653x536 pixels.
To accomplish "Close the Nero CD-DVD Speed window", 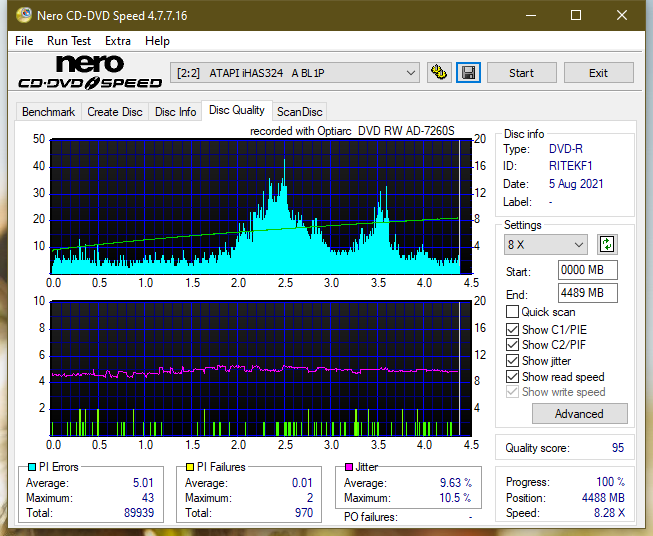I will [622, 15].
